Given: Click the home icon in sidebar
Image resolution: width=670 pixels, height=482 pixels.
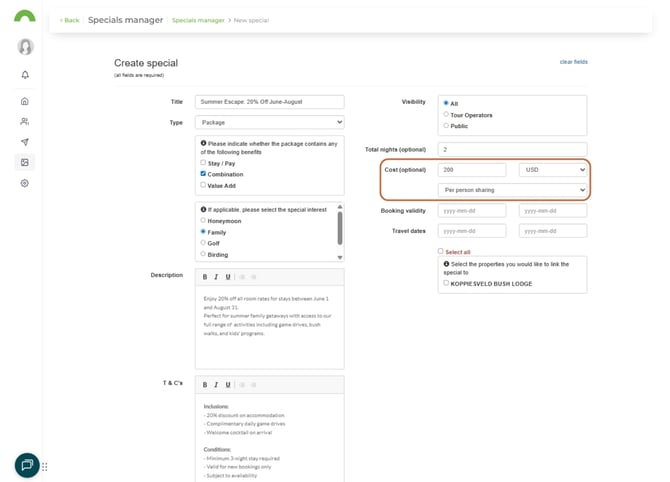Looking at the screenshot, I should pyautogui.click(x=25, y=101).
